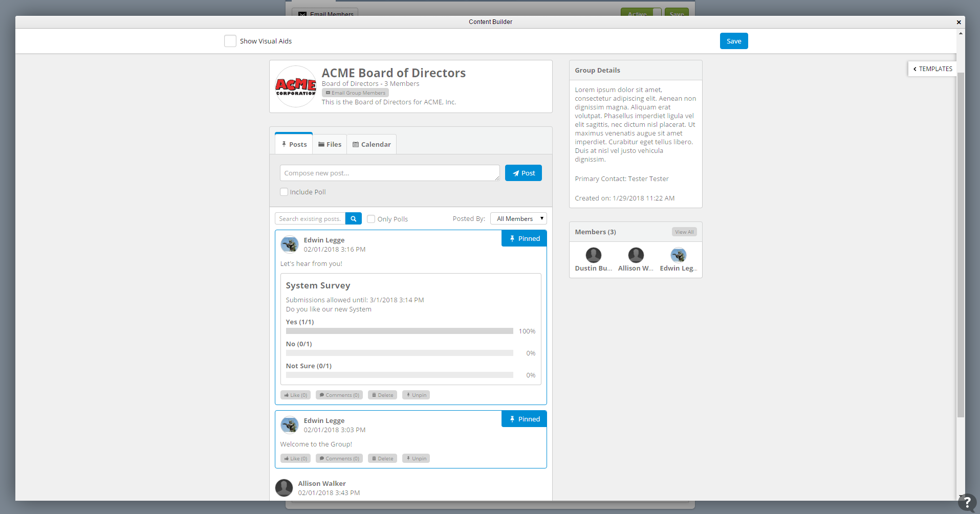
Task: Like the System Survey post
Action: point(295,395)
